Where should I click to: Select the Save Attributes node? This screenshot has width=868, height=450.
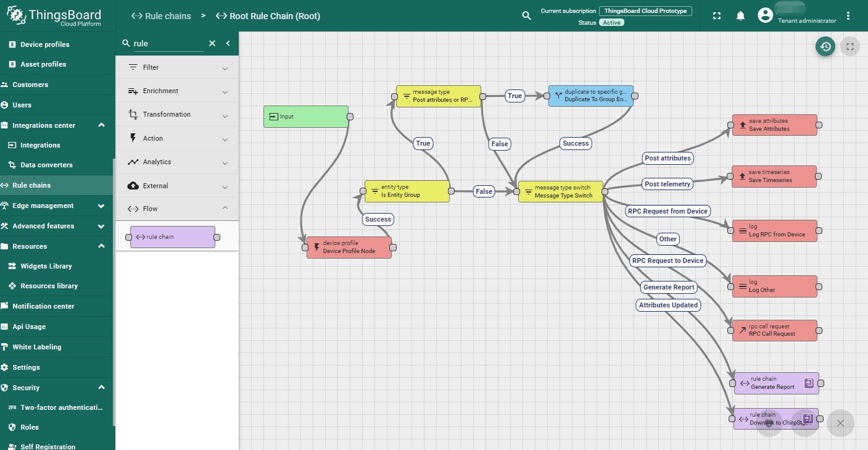click(774, 125)
